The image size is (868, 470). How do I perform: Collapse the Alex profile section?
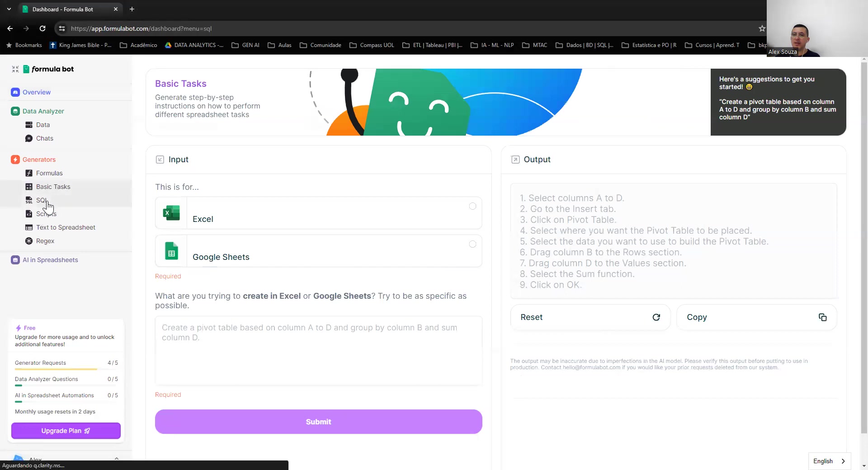click(x=117, y=459)
